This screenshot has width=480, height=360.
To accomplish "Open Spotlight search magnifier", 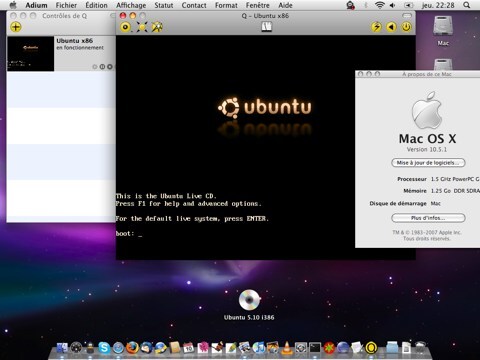I will (x=467, y=5).
